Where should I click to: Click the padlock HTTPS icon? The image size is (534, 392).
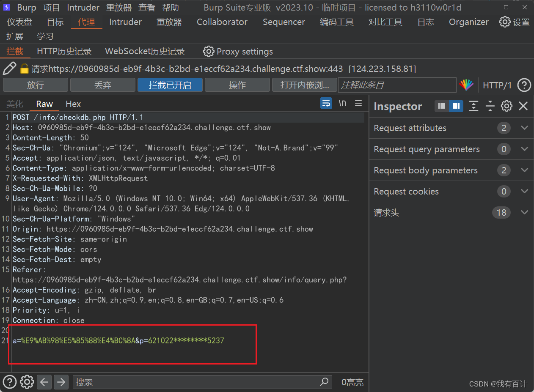pyautogui.click(x=25, y=69)
